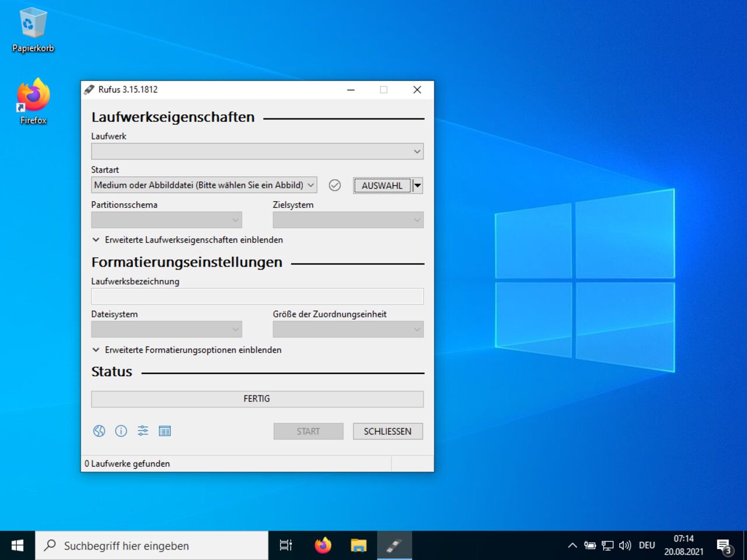This screenshot has width=747, height=560.
Task: Click "0 Laufwerke gefunden" status text
Action: 127,464
